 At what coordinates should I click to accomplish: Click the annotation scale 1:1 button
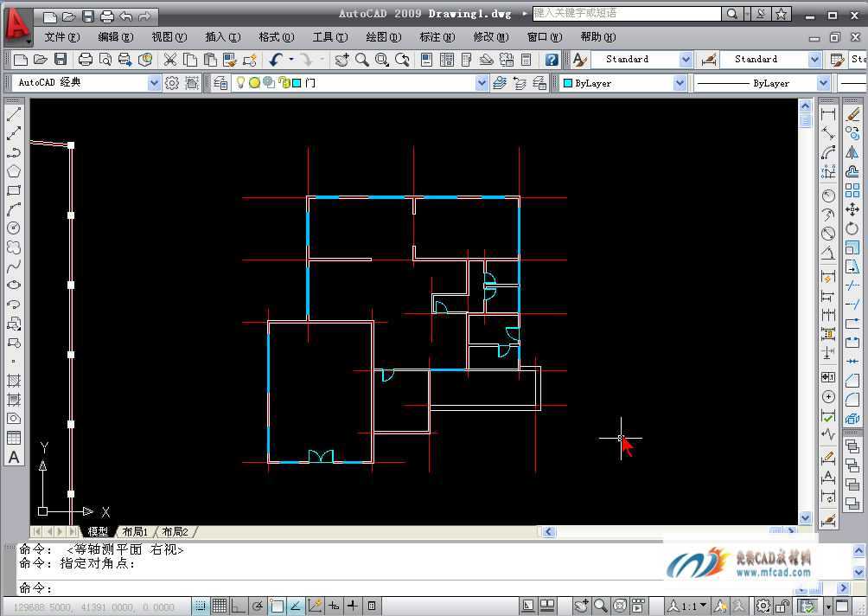click(687, 606)
